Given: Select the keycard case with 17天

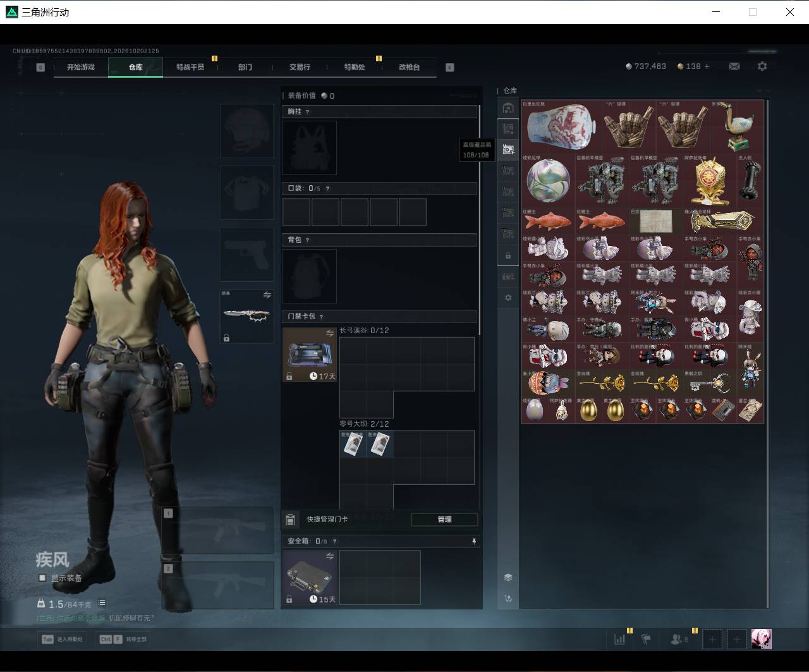Looking at the screenshot, I should pos(310,355).
